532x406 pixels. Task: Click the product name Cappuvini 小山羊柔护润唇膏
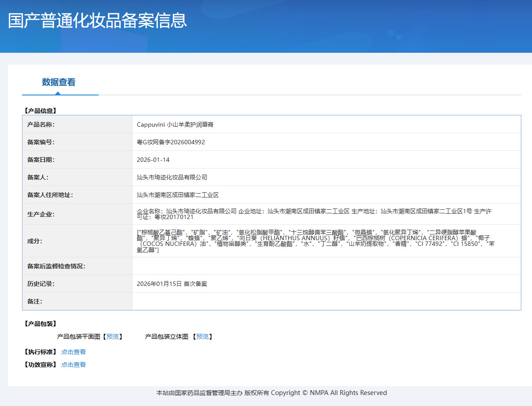[175, 124]
